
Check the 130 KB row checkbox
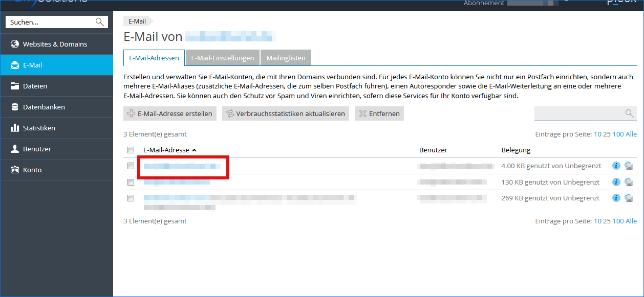pyautogui.click(x=131, y=182)
